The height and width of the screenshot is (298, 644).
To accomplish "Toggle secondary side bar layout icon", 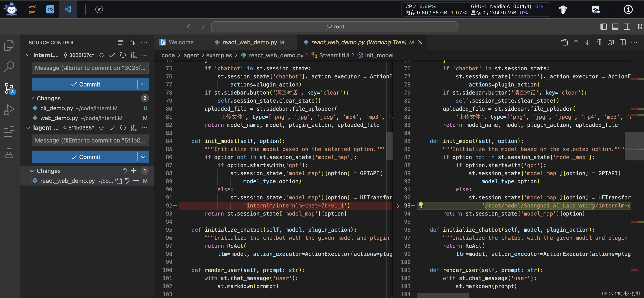I will point(627,27).
